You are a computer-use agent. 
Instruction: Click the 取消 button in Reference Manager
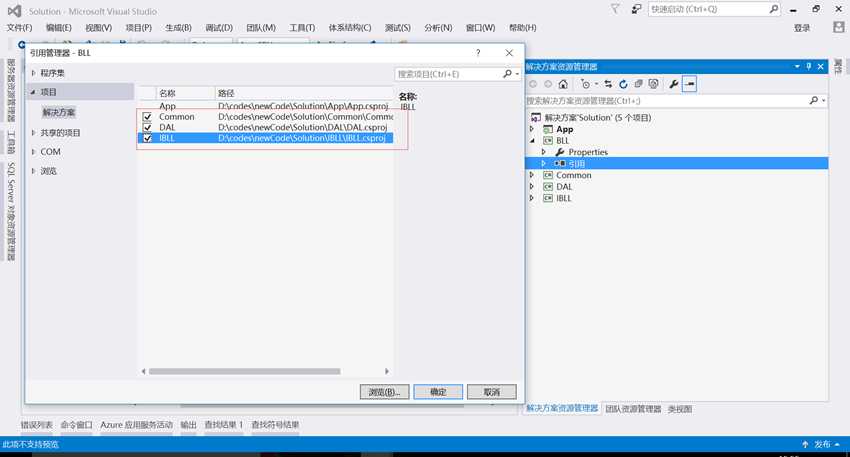tap(492, 392)
